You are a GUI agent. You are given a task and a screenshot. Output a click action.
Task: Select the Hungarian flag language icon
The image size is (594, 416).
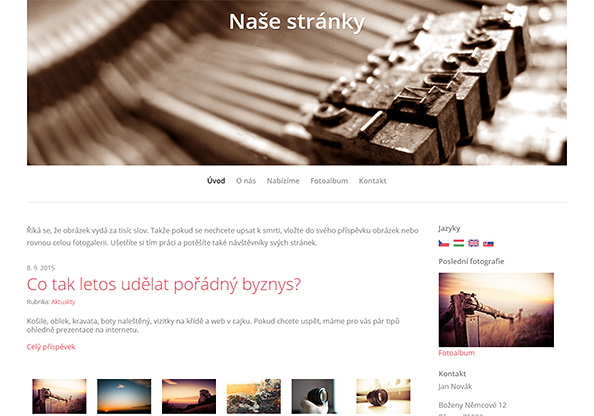coord(458,243)
